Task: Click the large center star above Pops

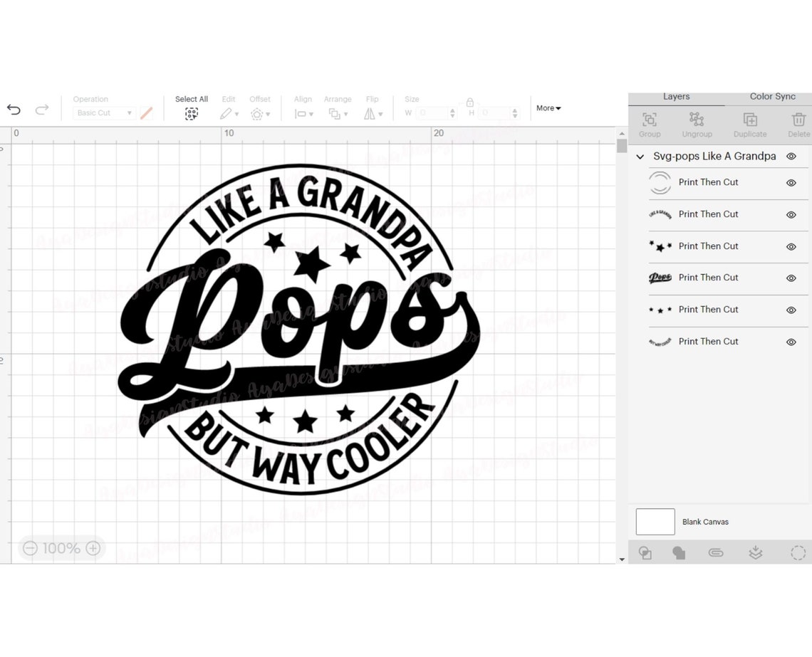Action: (x=312, y=263)
